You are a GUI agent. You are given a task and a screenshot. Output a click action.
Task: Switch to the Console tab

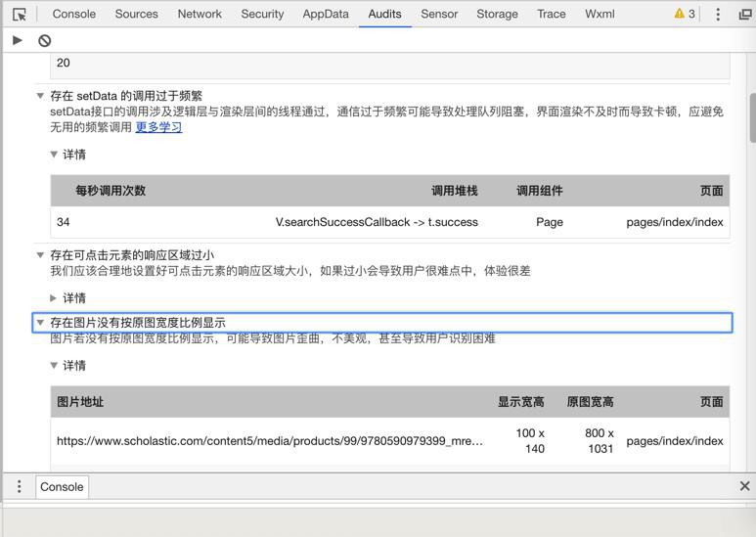73,14
